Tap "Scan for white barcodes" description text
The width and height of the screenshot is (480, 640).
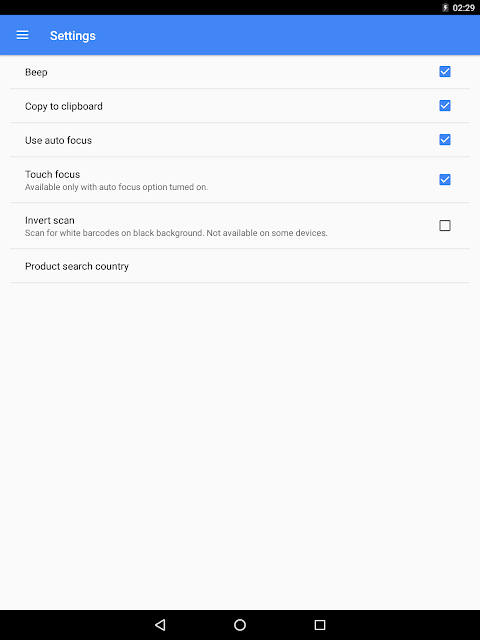[x=176, y=233]
